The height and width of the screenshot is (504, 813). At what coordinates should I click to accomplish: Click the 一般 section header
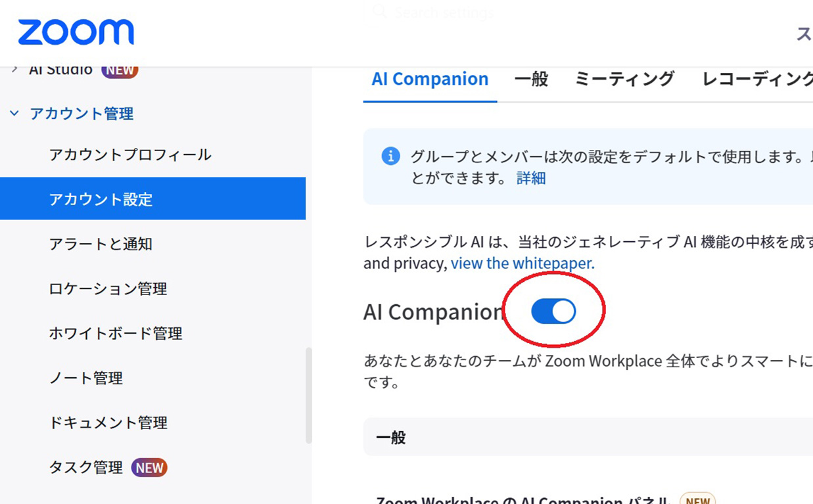[x=588, y=437]
